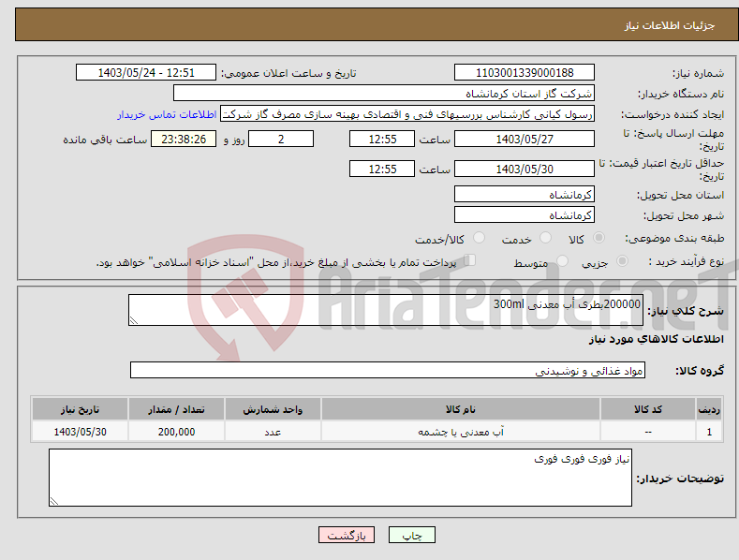Click the need date cell 1403/05/30 in table

click(81, 432)
